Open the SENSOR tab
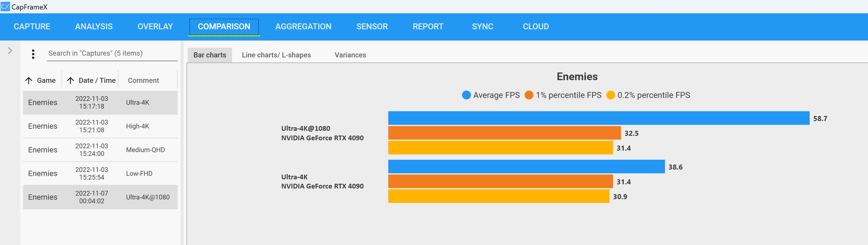This screenshot has height=245, width=868. [x=372, y=27]
